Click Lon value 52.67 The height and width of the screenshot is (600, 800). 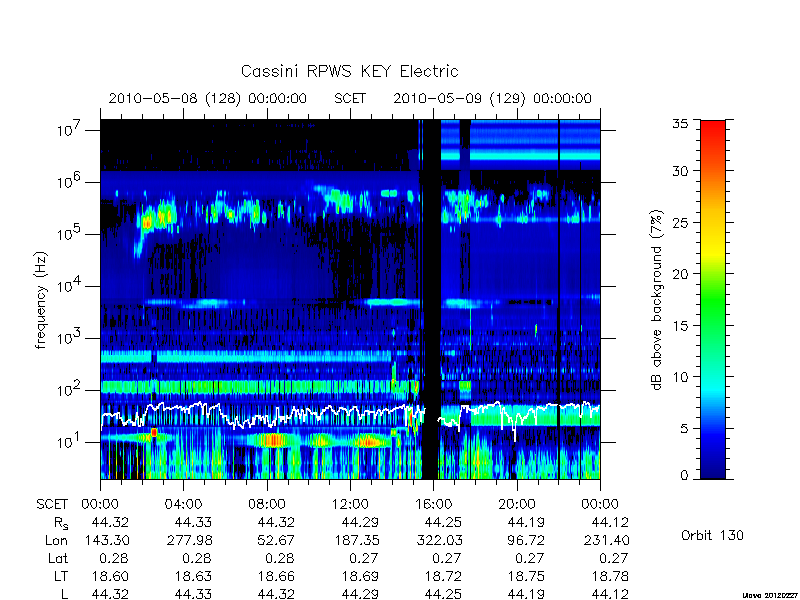tap(276, 540)
